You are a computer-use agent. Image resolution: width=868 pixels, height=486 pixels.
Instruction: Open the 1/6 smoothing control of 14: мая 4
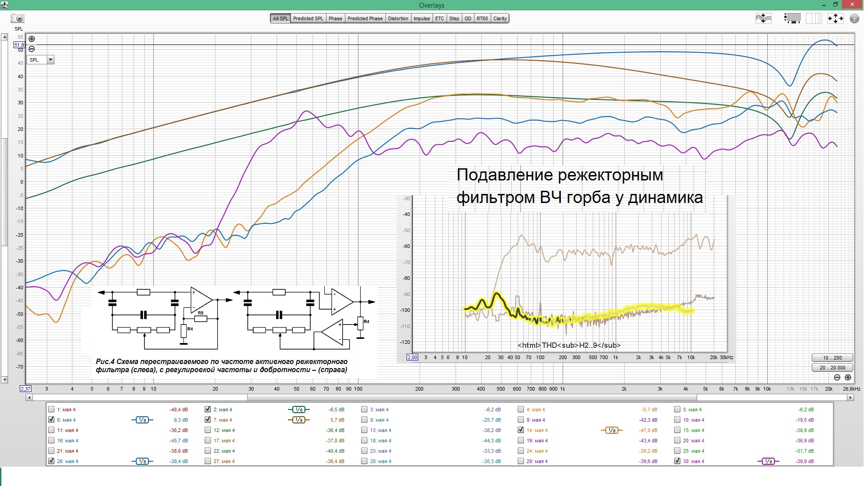612,430
